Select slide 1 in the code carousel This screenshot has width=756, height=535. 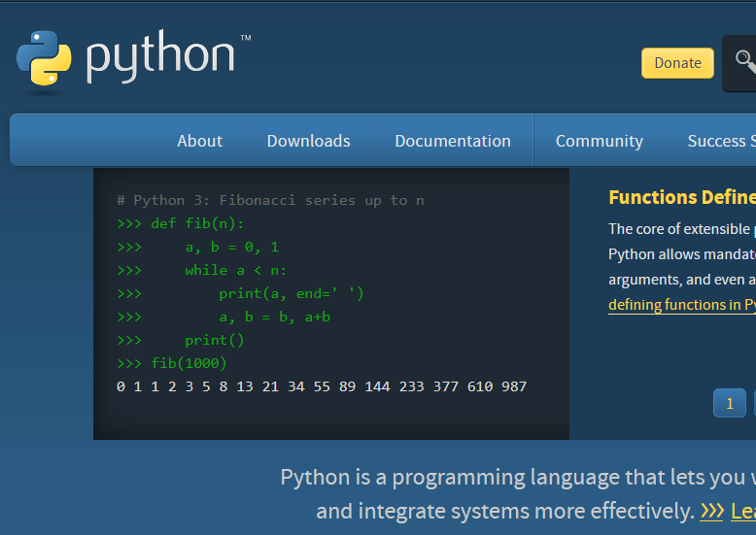click(730, 403)
